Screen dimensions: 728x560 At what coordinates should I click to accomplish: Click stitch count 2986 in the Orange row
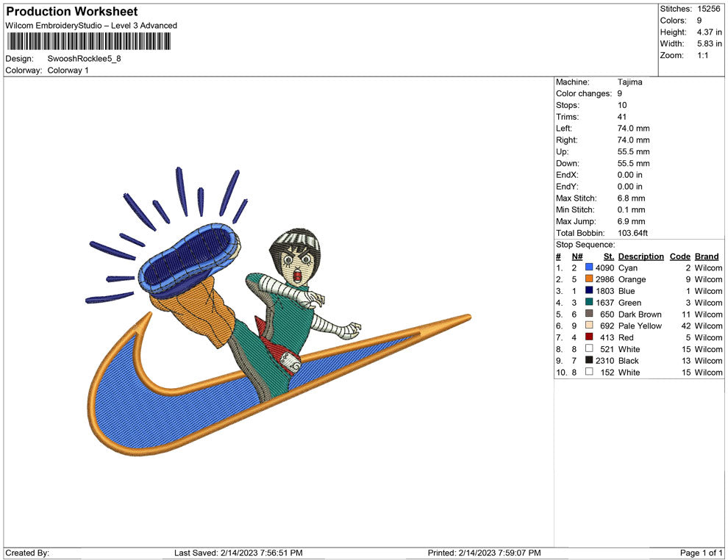(604, 279)
